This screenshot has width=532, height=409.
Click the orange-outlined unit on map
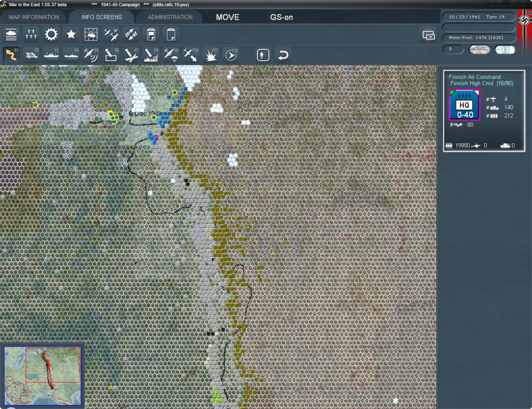coord(106,105)
